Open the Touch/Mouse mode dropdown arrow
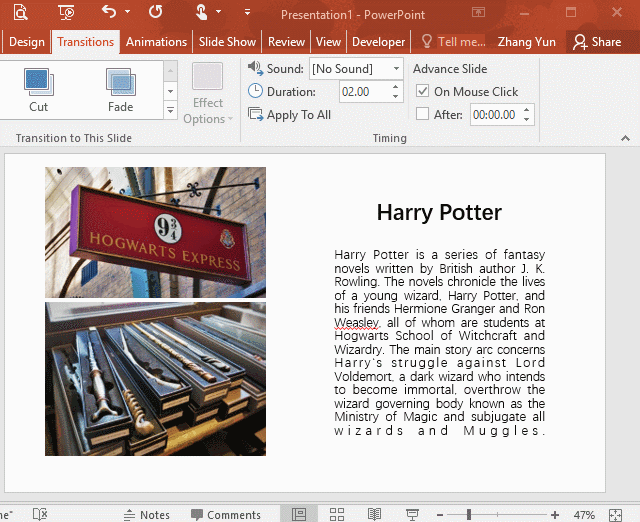Viewport: 640px width, 522px height. click(x=218, y=11)
